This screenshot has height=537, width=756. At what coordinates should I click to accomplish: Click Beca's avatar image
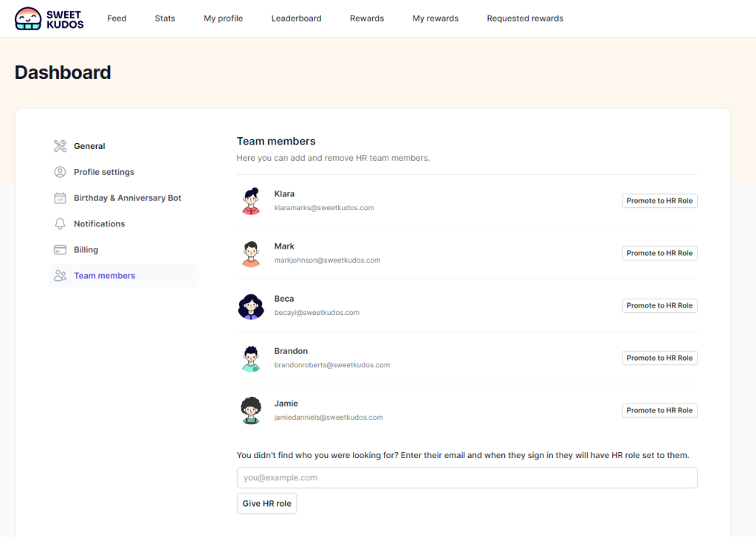251,305
